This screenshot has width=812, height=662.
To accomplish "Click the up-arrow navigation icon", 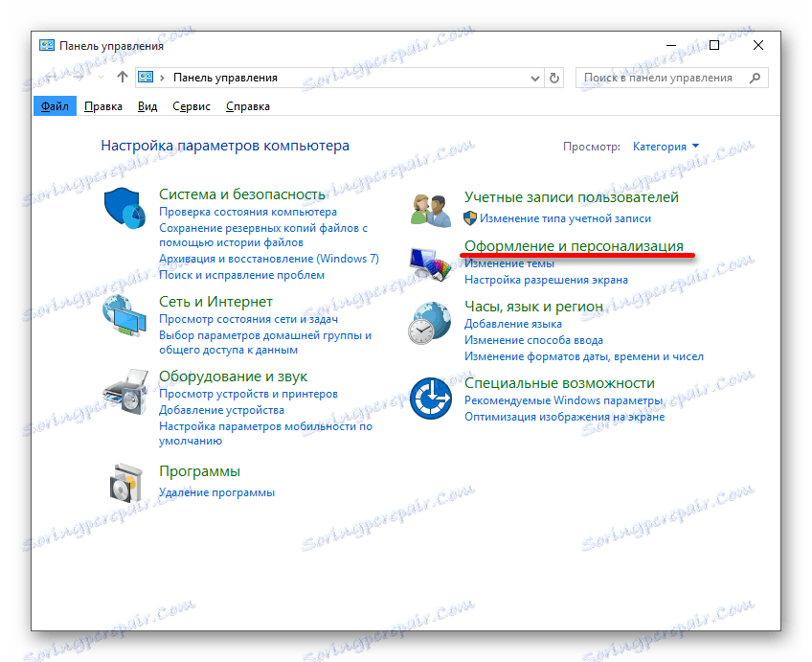I will point(121,78).
